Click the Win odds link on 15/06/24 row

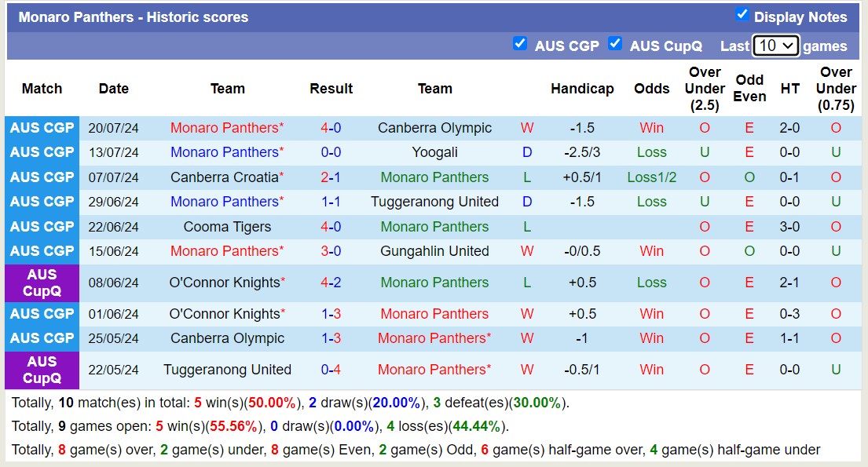[x=652, y=251]
